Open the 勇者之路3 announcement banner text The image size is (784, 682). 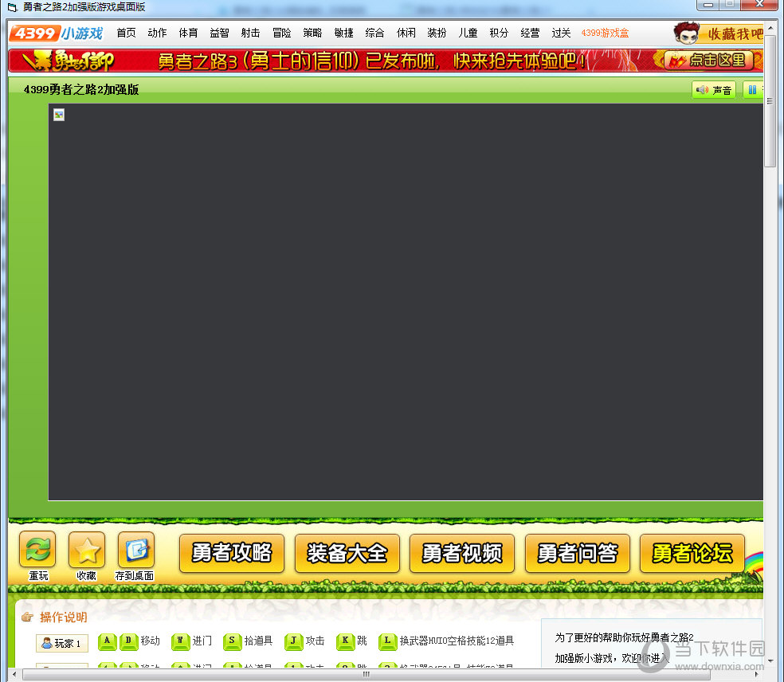coord(371,61)
